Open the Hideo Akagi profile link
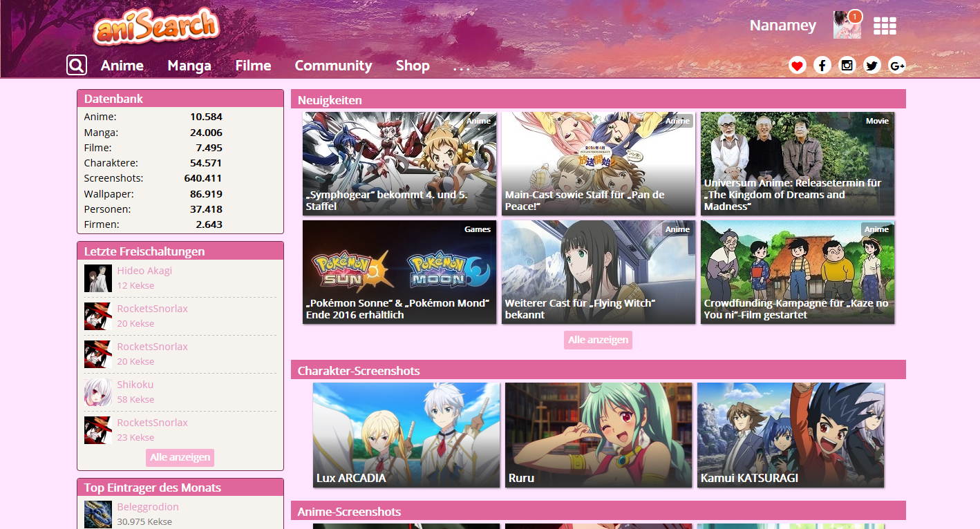 click(144, 271)
